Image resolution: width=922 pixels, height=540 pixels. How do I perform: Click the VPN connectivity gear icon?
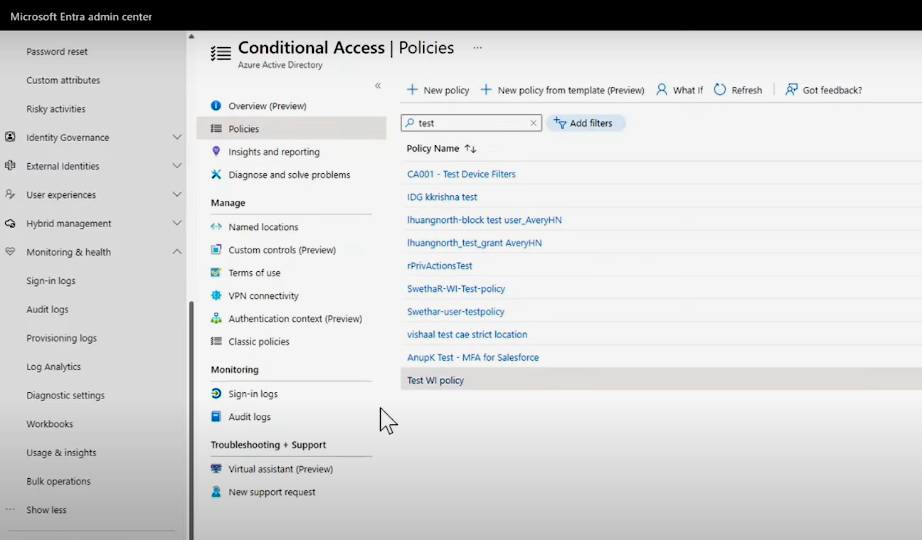pyautogui.click(x=216, y=295)
